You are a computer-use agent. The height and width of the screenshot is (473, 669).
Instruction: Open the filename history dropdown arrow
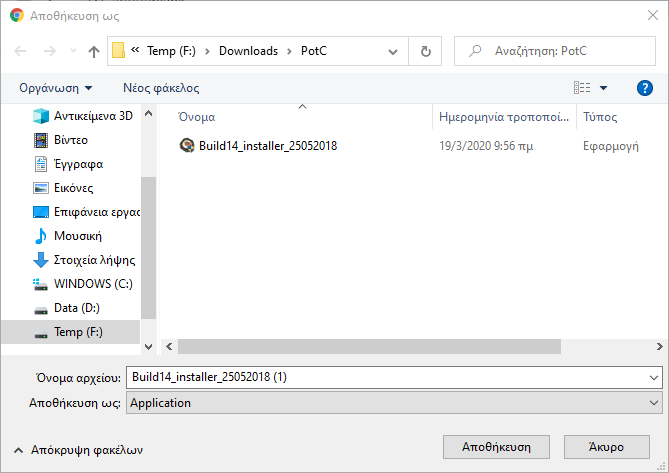click(x=654, y=377)
